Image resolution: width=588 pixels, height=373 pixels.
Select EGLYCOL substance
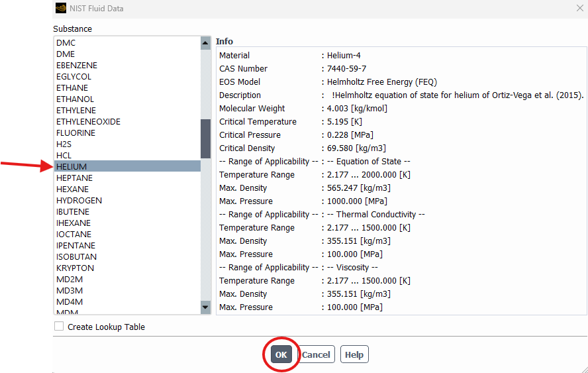click(128, 77)
